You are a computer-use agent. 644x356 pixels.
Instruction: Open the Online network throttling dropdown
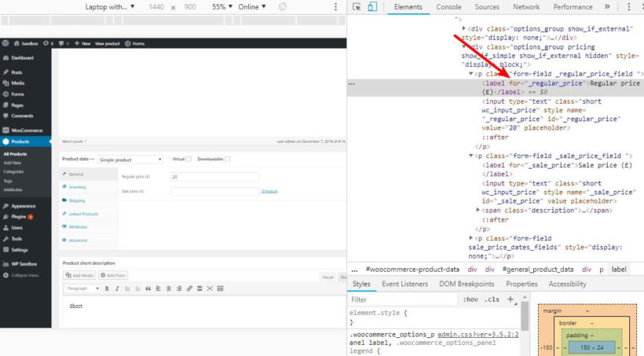coord(251,7)
